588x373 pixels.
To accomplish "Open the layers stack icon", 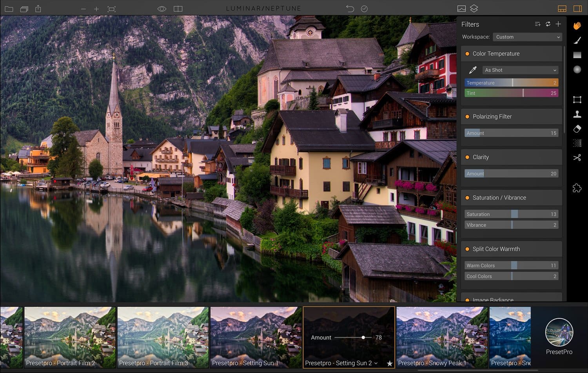I will tap(474, 8).
